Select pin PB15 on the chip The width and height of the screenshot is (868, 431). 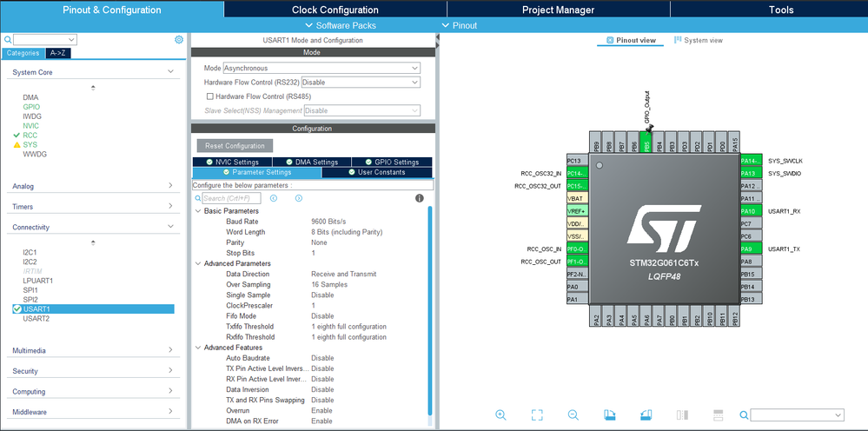pos(752,275)
